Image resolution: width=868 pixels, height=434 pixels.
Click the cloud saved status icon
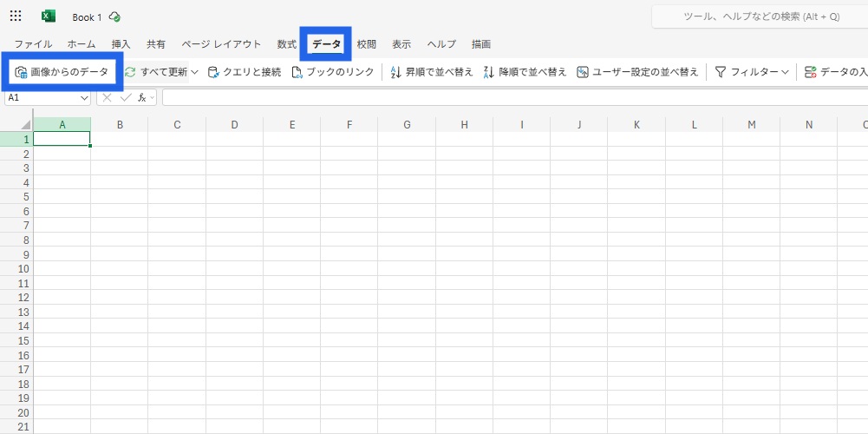[114, 17]
